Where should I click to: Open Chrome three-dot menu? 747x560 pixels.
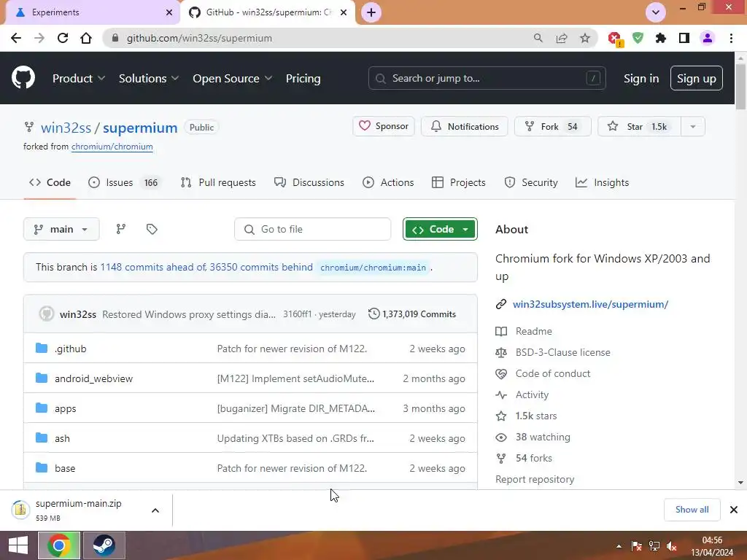731,38
